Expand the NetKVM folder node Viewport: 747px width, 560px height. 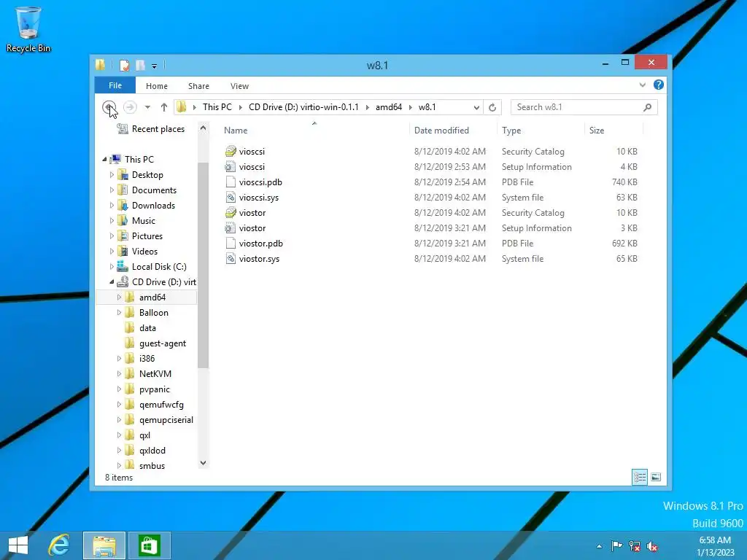119,374
